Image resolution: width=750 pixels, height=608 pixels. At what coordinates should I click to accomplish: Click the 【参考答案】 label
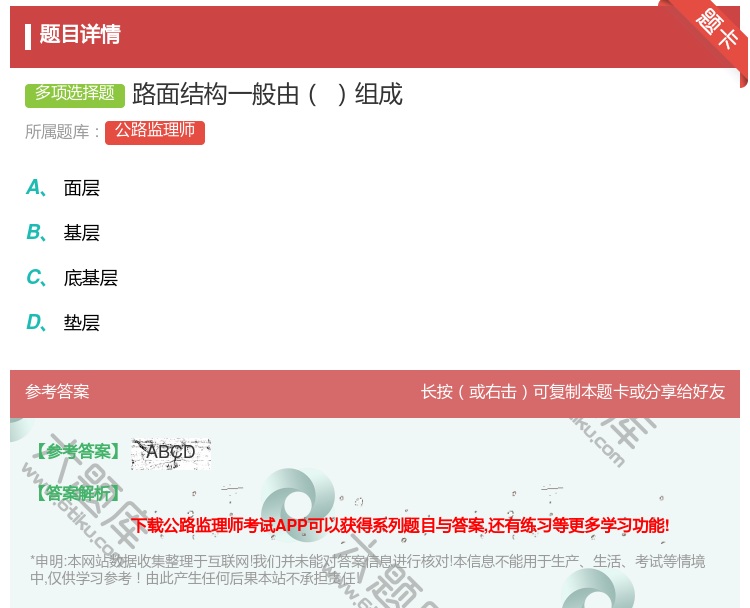[x=78, y=451]
